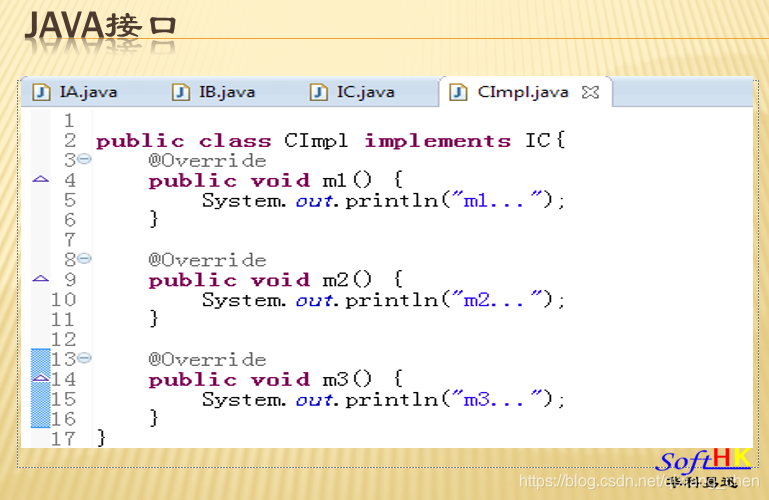
Task: Click the 'public void m3()' declaration
Action: (x=260, y=379)
